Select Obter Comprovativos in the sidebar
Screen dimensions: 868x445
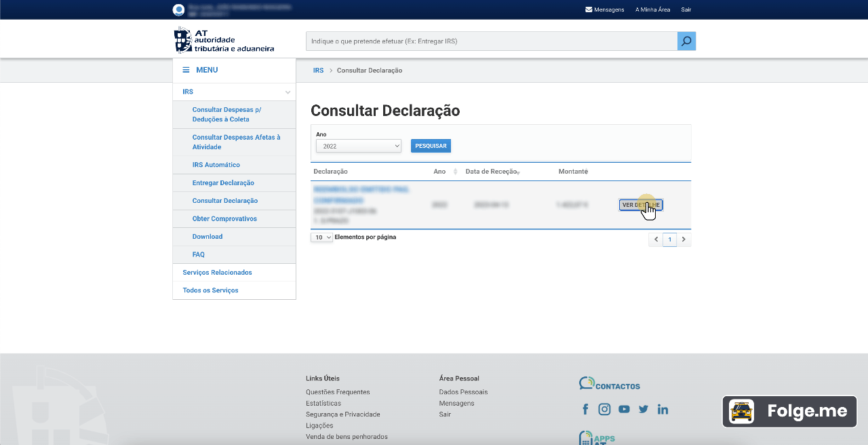pos(224,219)
